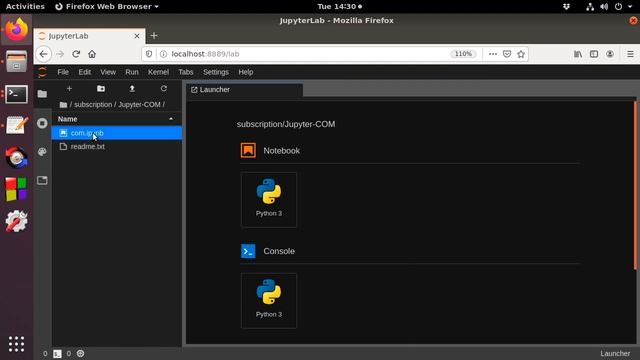Show Applications grid in the dock

16,344
